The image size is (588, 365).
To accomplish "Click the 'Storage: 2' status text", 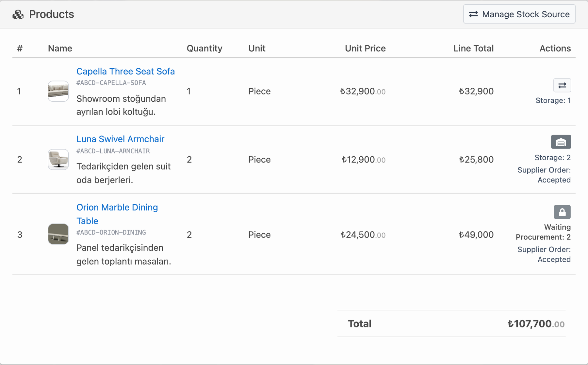I will pos(552,158).
